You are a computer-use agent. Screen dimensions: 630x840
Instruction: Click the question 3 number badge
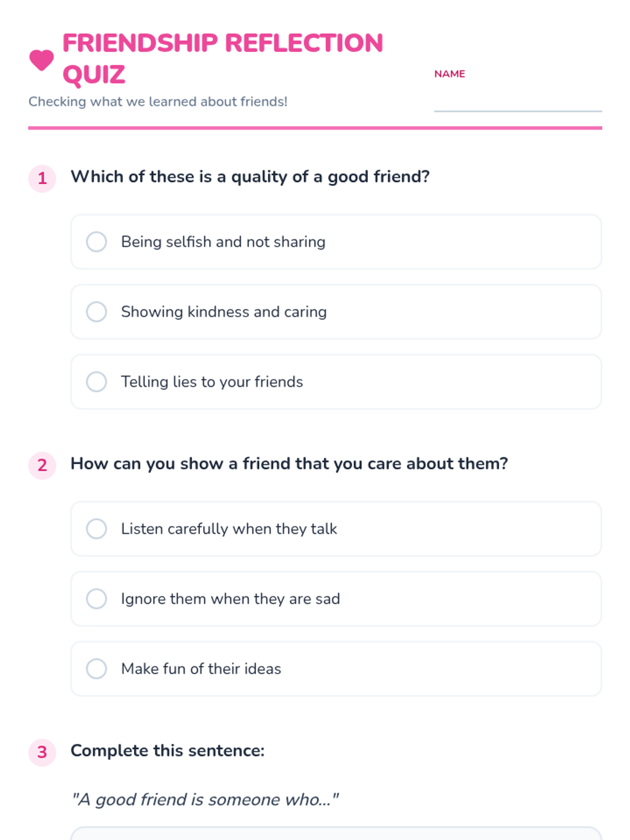click(42, 752)
